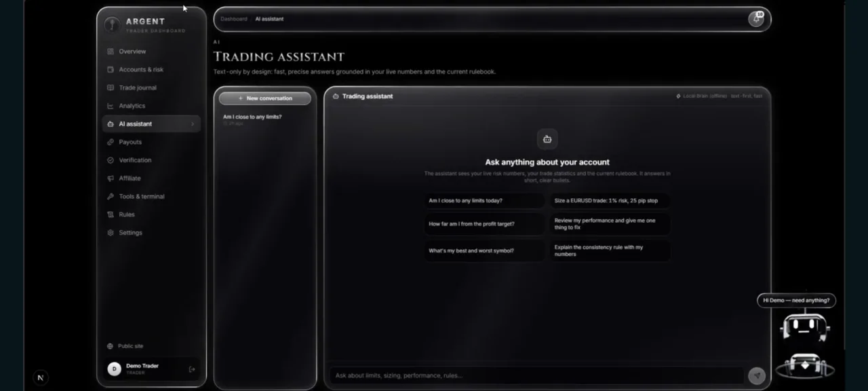Select suggestion 'Am I close to any limits today?'
This screenshot has height=391, width=868.
[x=484, y=201]
